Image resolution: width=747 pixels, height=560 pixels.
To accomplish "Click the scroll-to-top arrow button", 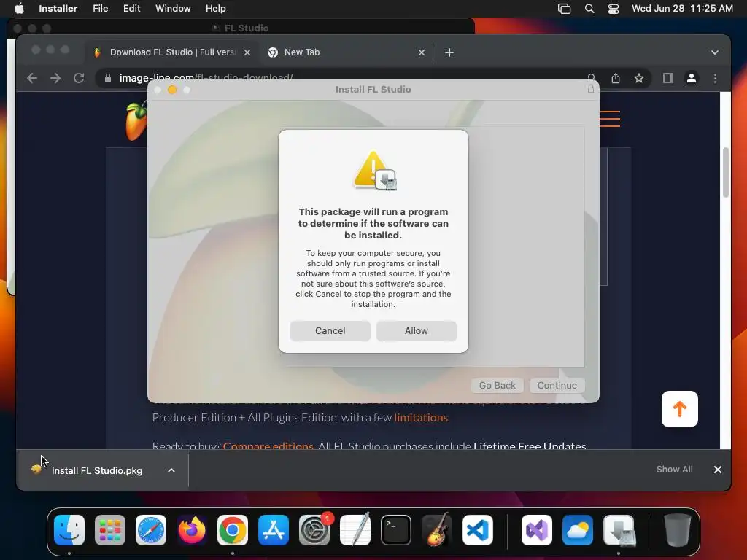I will point(680,409).
